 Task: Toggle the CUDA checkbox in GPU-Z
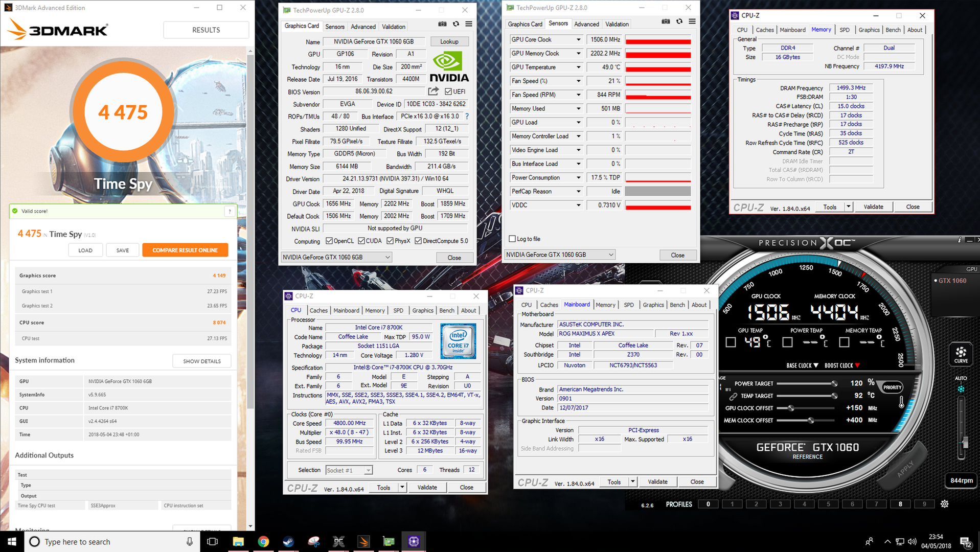click(x=361, y=241)
